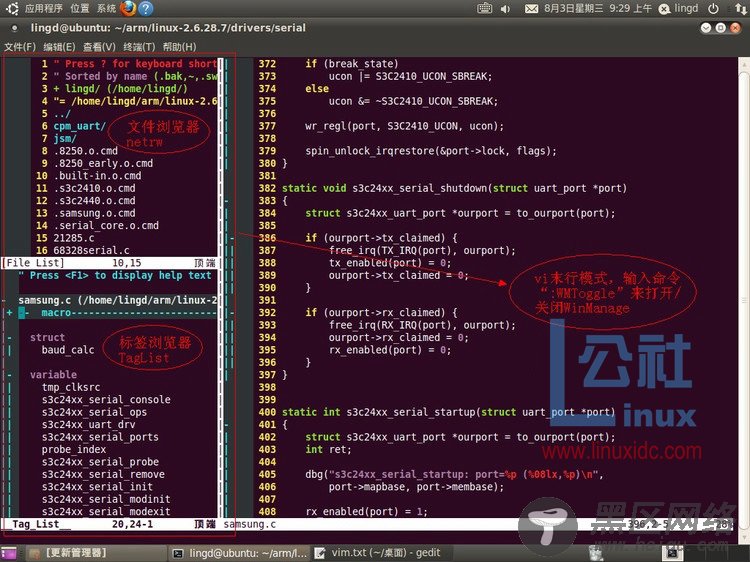The height and width of the screenshot is (562, 750).
Task: Open the network connection indicator
Action: [740, 9]
